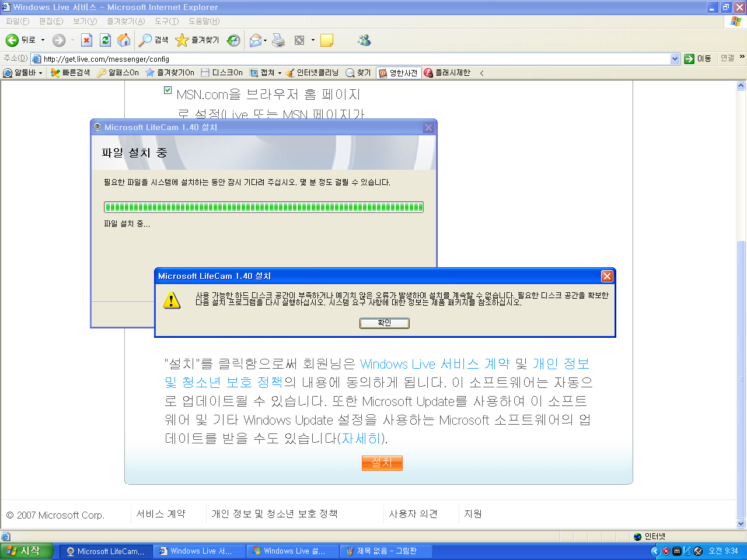Click the greyed Forward arrow button
This screenshot has width=747, height=560.
pos(59,40)
